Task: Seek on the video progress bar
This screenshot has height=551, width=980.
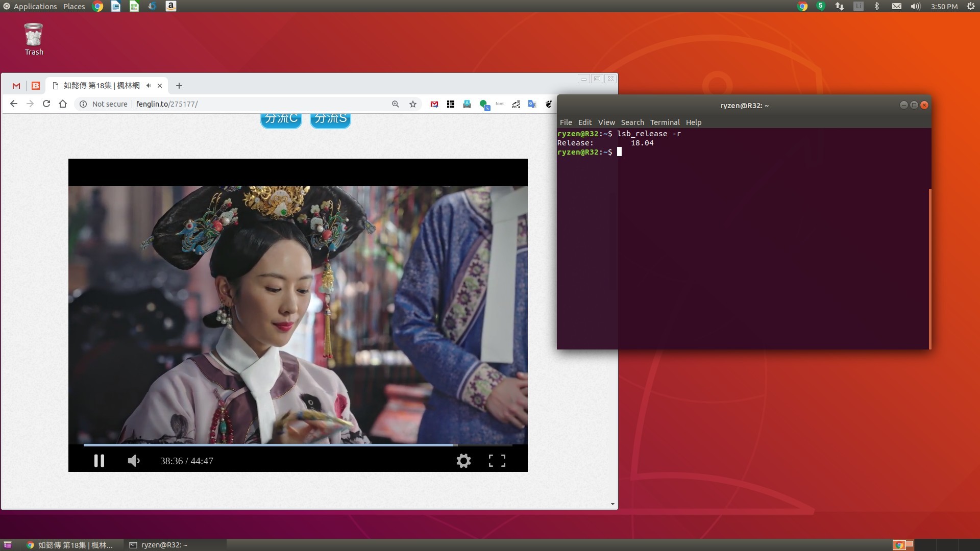Action: (298, 445)
